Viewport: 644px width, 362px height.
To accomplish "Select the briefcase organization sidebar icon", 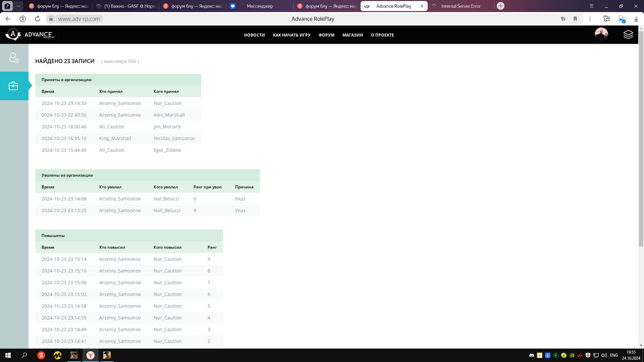I will point(14,86).
